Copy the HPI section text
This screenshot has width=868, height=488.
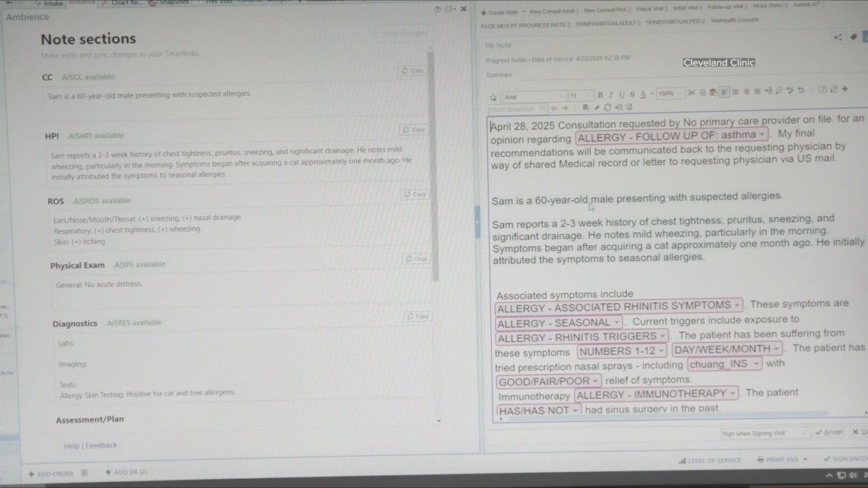[x=414, y=130]
